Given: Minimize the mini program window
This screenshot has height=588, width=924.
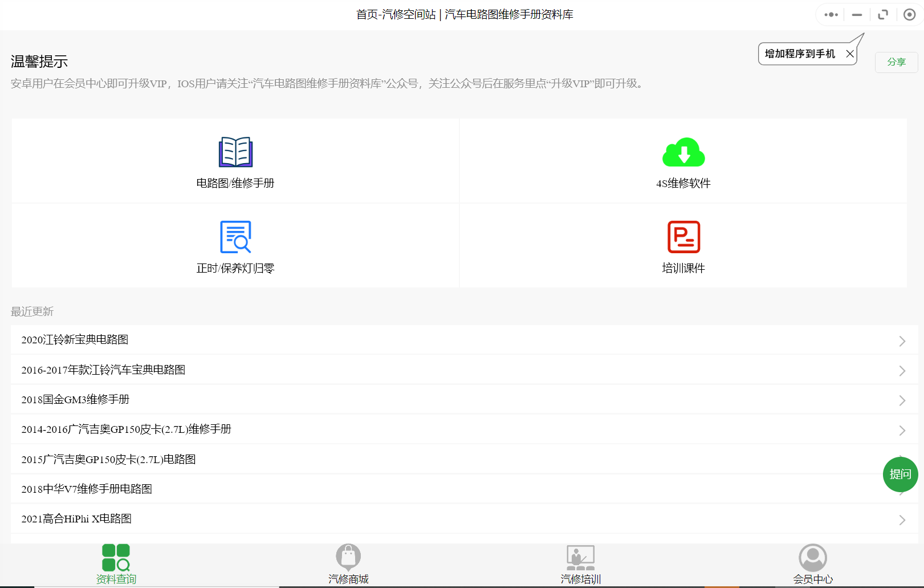Looking at the screenshot, I should pyautogui.click(x=857, y=15).
